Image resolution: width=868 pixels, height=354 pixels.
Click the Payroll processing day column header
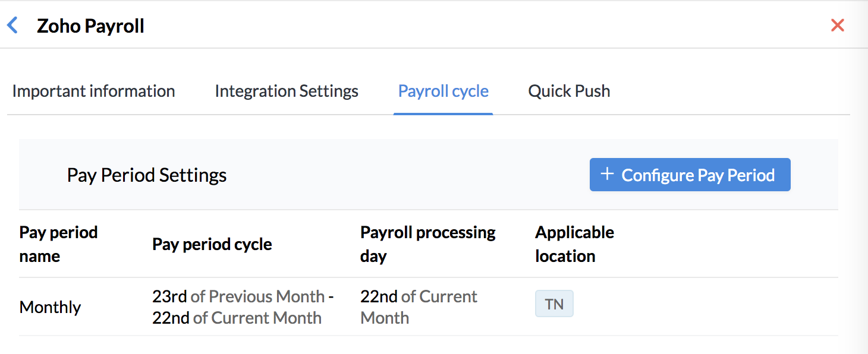(427, 244)
